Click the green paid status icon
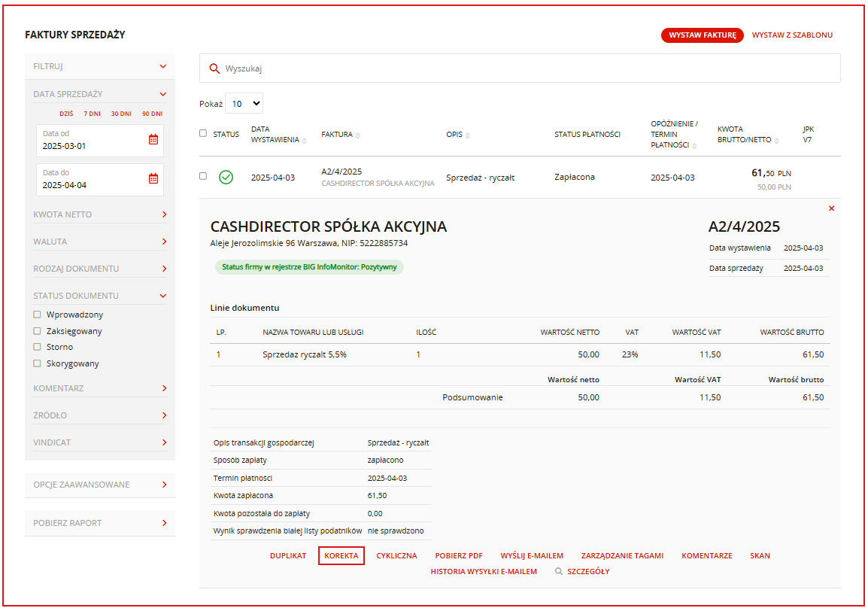This screenshot has height=611, width=868. click(226, 178)
